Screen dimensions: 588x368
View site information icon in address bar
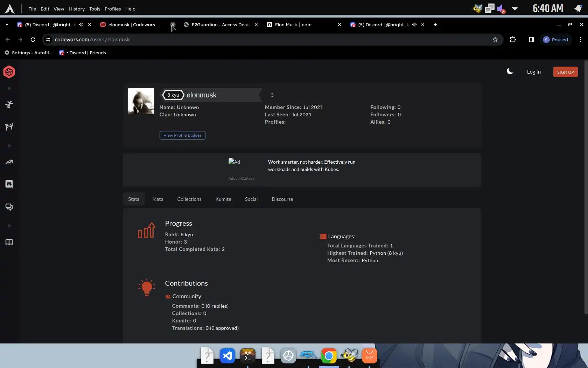pyautogui.click(x=48, y=40)
